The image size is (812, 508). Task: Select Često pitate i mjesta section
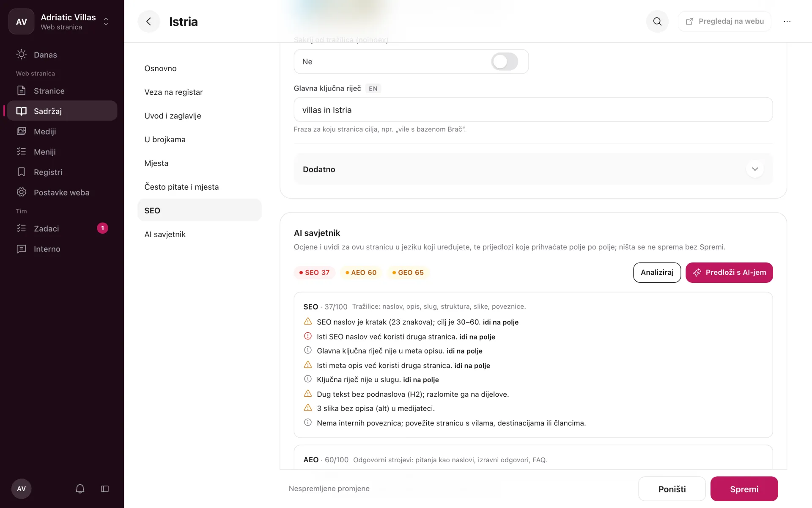(200, 187)
